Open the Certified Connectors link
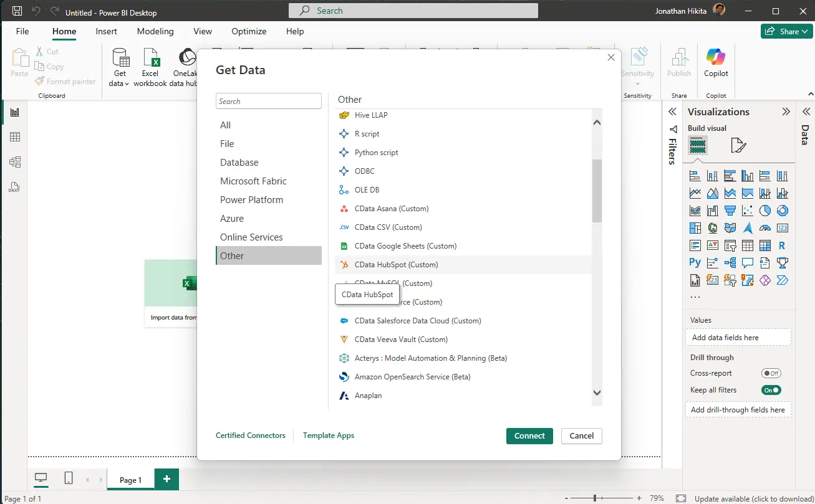The width and height of the screenshot is (815, 504). [250, 435]
